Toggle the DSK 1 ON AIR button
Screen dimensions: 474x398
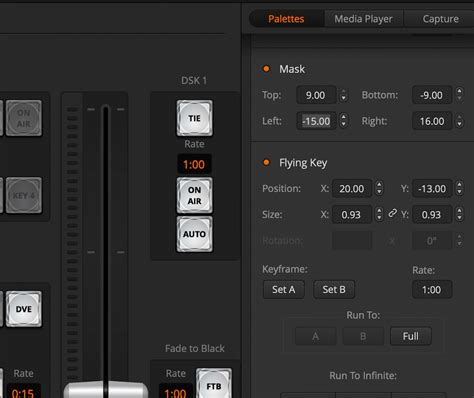[x=194, y=195]
